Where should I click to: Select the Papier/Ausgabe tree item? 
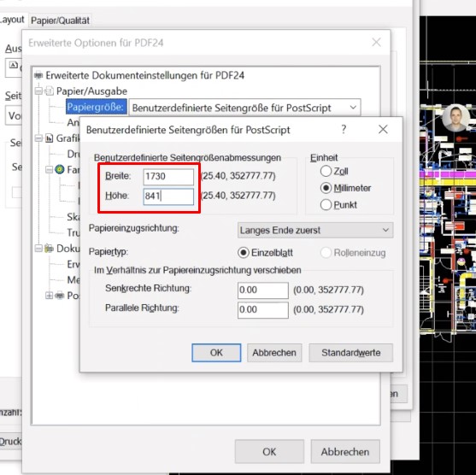[x=91, y=91]
